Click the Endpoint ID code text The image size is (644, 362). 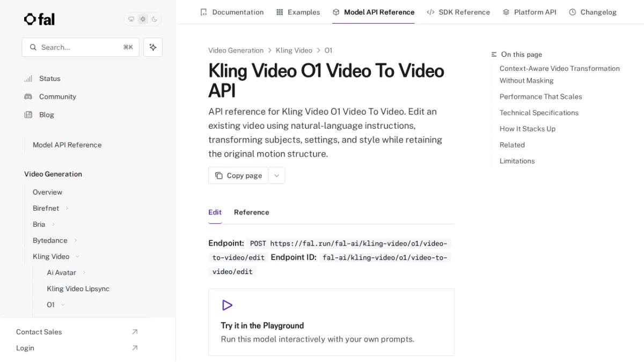coord(330,264)
